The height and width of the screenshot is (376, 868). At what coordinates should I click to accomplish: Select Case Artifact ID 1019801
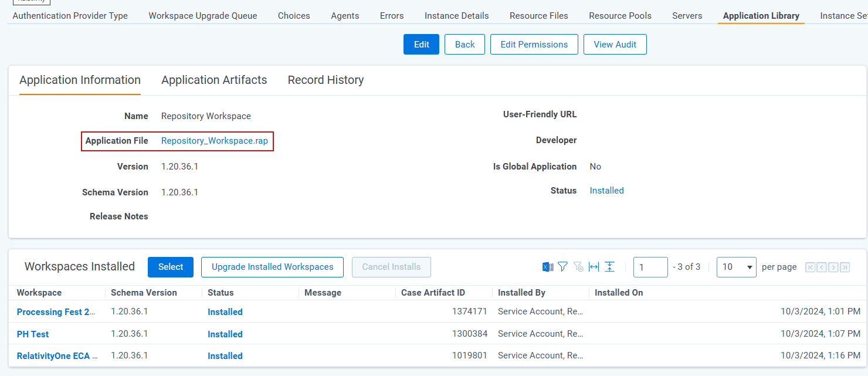click(x=469, y=355)
